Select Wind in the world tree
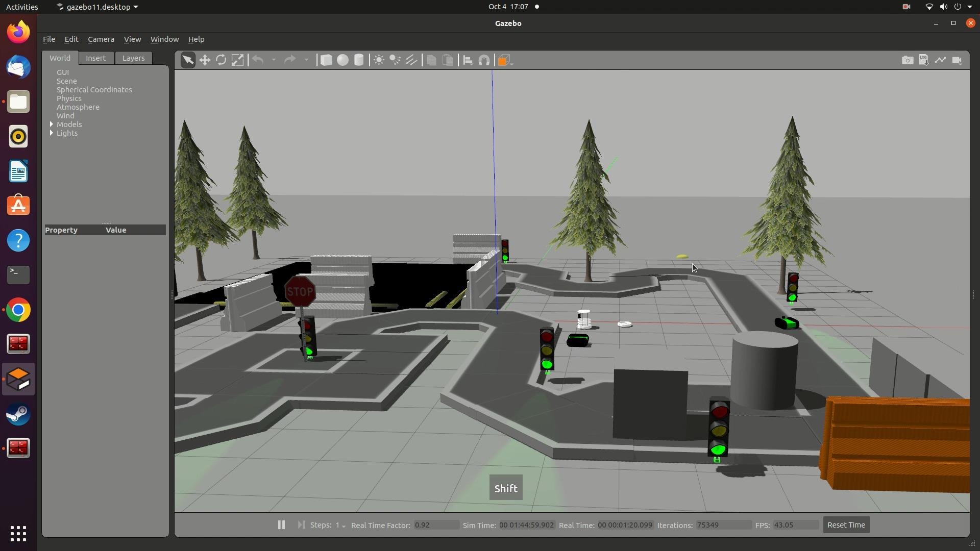 click(x=65, y=116)
